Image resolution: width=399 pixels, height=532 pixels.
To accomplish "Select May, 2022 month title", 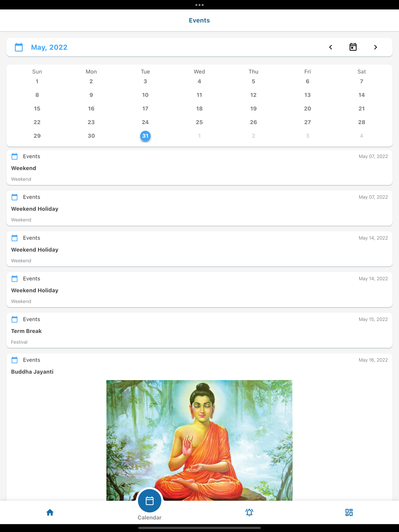I will click(x=49, y=47).
